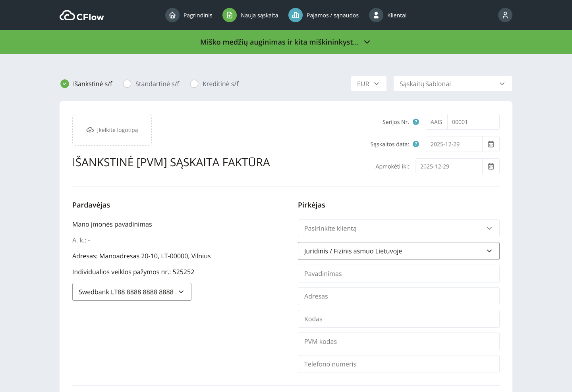This screenshot has width=572, height=392.
Task: Click the Serijos Nr. help icon
Action: [x=416, y=122]
